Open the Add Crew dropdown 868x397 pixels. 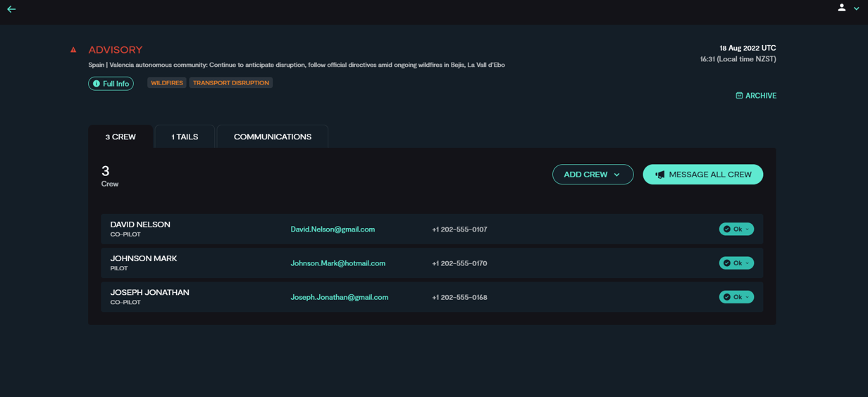[593, 175]
